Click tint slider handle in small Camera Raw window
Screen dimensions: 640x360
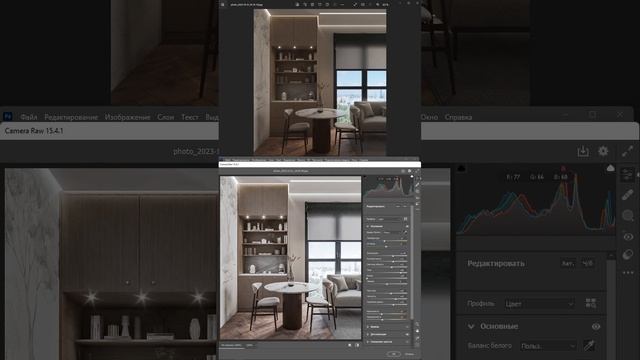tap(386, 247)
